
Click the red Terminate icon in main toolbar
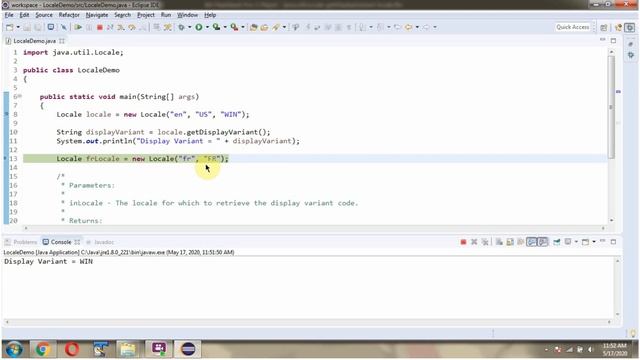click(100, 27)
